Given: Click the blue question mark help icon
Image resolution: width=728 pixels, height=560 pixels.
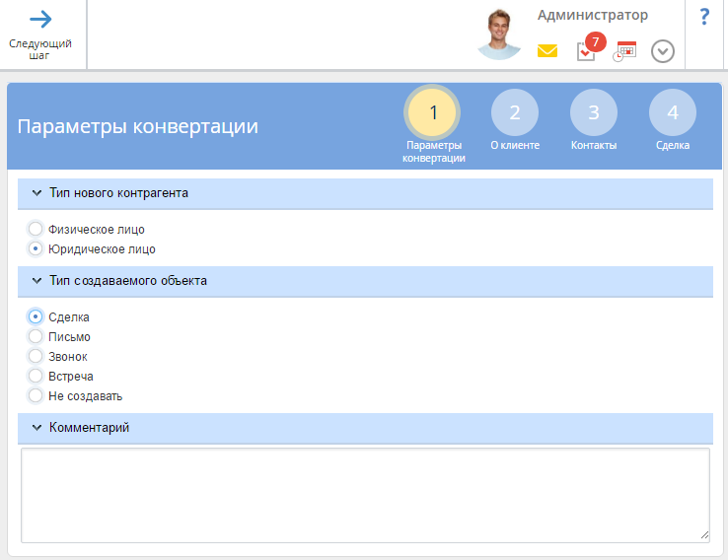Looking at the screenshot, I should pos(704,17).
